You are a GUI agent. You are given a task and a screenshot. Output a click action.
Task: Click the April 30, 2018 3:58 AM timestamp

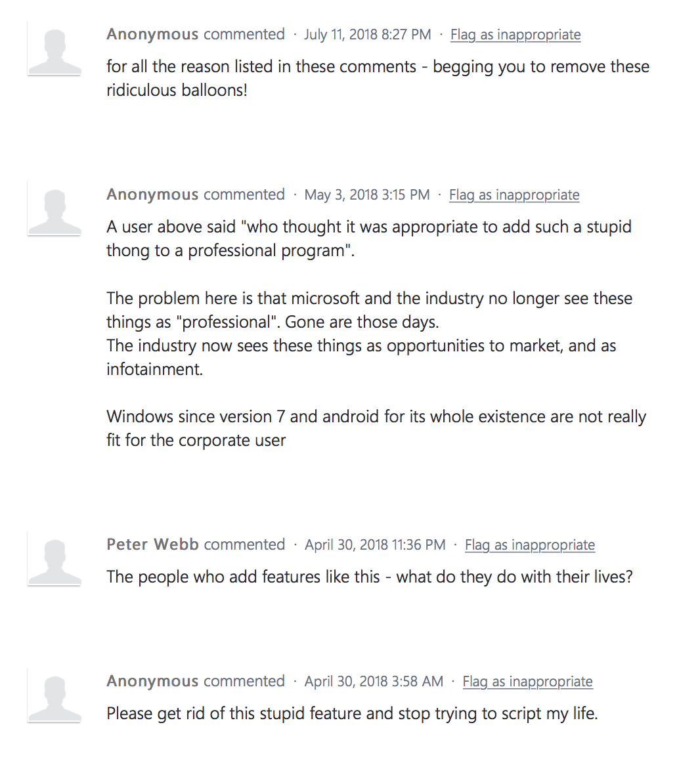374,682
